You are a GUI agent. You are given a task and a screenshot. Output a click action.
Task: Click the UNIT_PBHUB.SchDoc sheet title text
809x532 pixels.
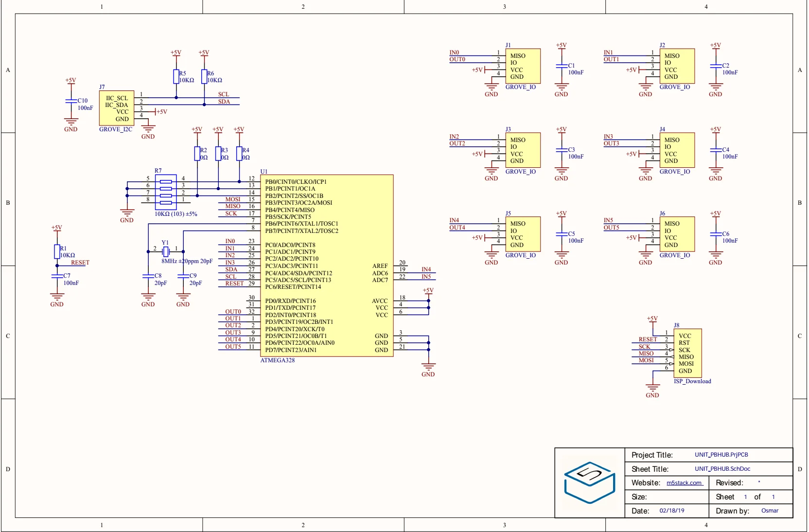(722, 469)
